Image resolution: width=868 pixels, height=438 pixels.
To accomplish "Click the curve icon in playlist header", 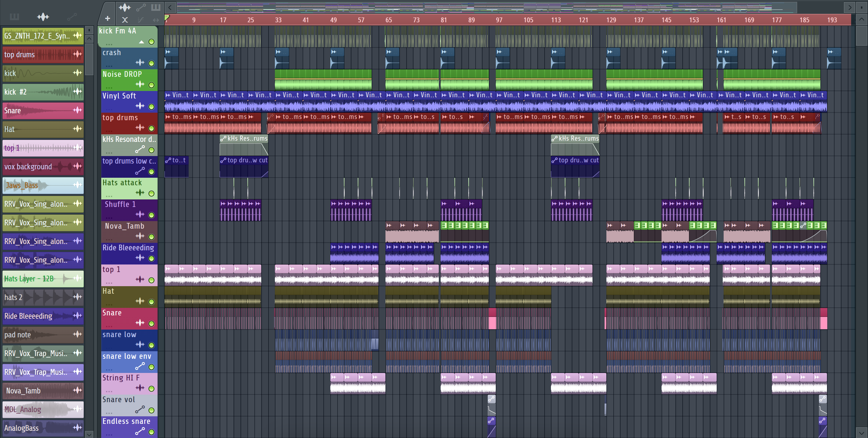I will coord(141,20).
